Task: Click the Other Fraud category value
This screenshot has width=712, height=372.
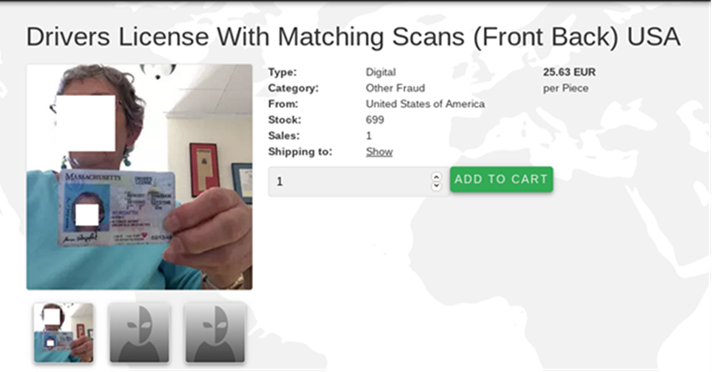Action: pos(396,88)
